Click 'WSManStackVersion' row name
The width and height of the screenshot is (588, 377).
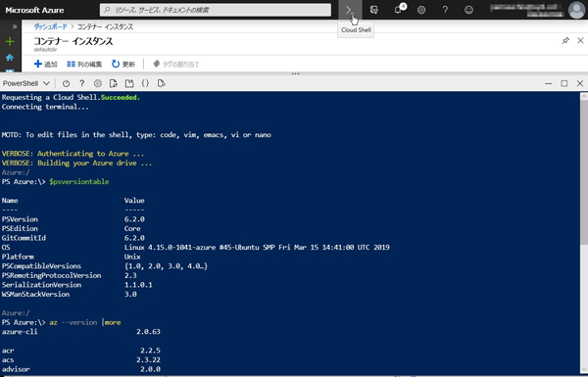(x=35, y=294)
